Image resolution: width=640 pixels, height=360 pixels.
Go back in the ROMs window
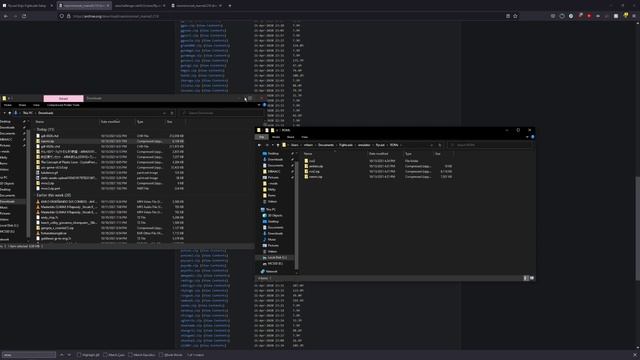[259, 145]
